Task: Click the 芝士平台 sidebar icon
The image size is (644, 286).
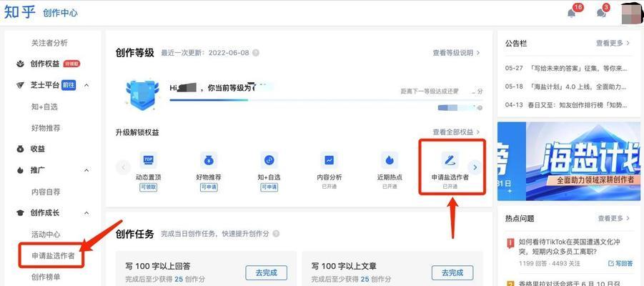Action: [20, 86]
